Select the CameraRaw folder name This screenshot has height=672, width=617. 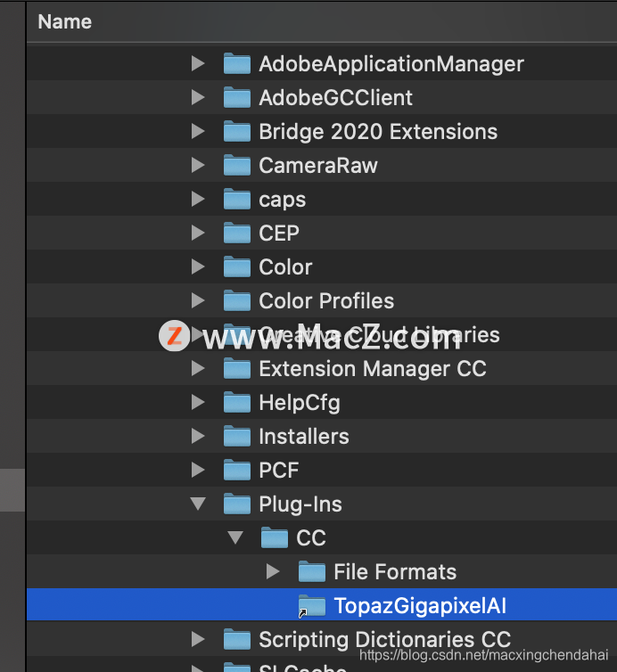point(317,166)
